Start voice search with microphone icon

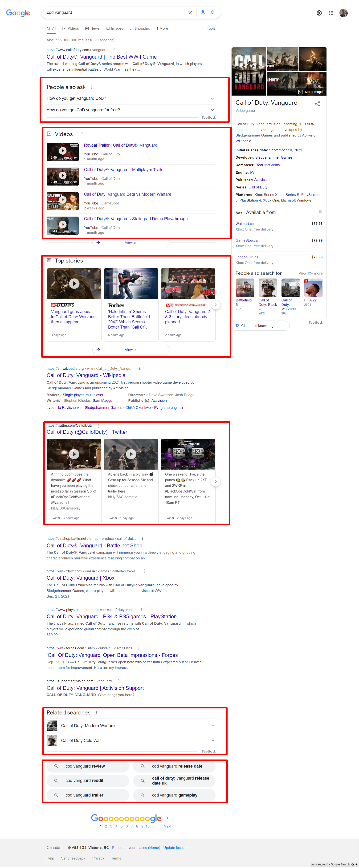(203, 13)
